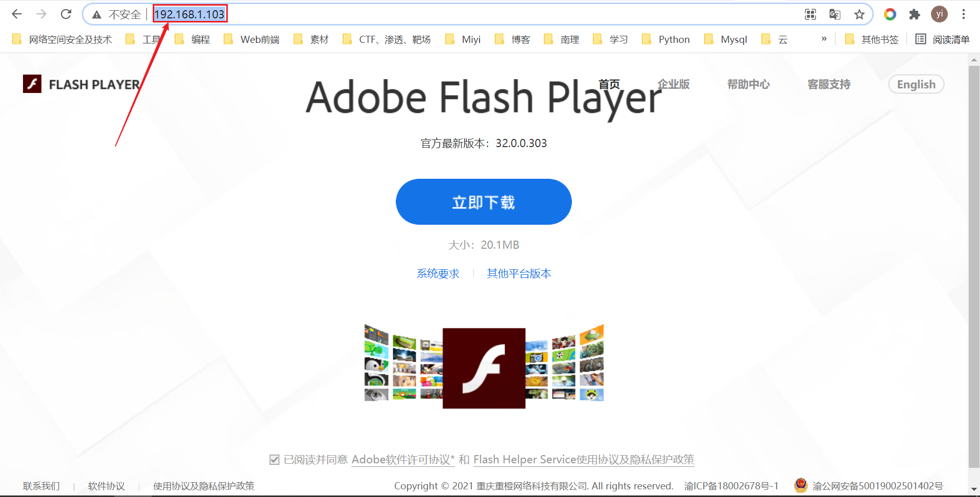Screen dimensions: 980x497
Task: Open the Mysql bookmark folder
Action: [x=726, y=39]
